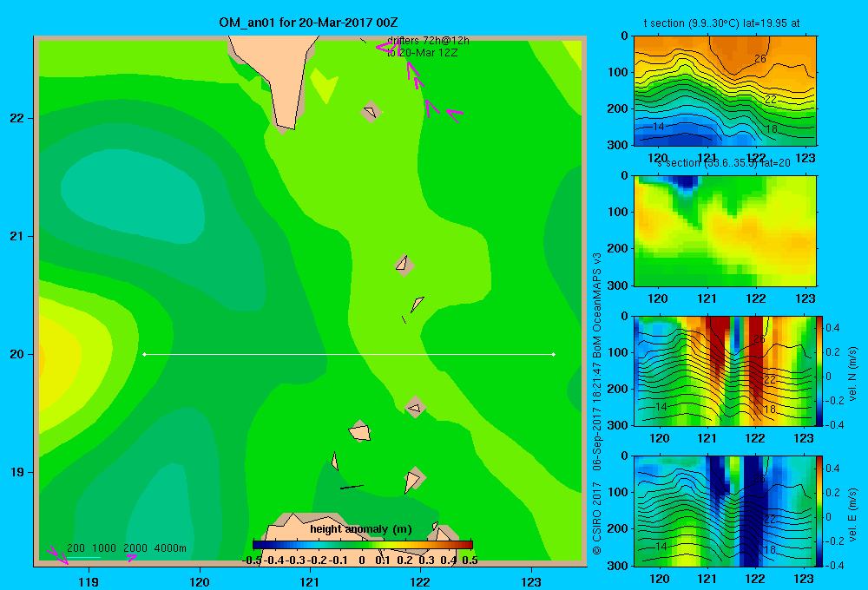
Task: Open the northward velocity section panel
Action: [x=724, y=370]
